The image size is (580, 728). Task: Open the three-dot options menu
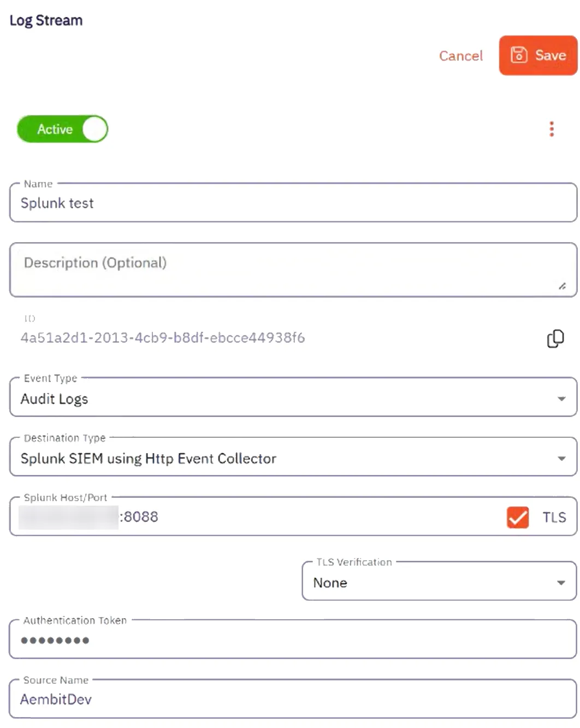tap(552, 129)
